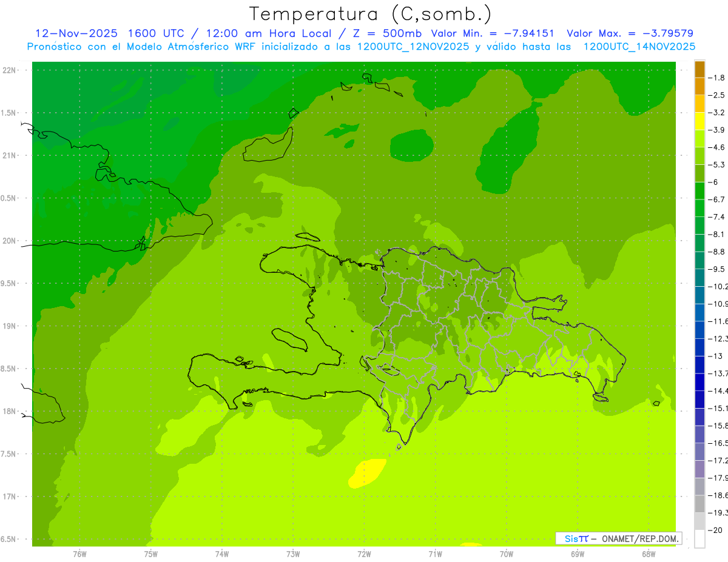The height and width of the screenshot is (562, 728).
Task: Click the 'Valor Max. = -3.79579' readout
Action: click(630, 33)
